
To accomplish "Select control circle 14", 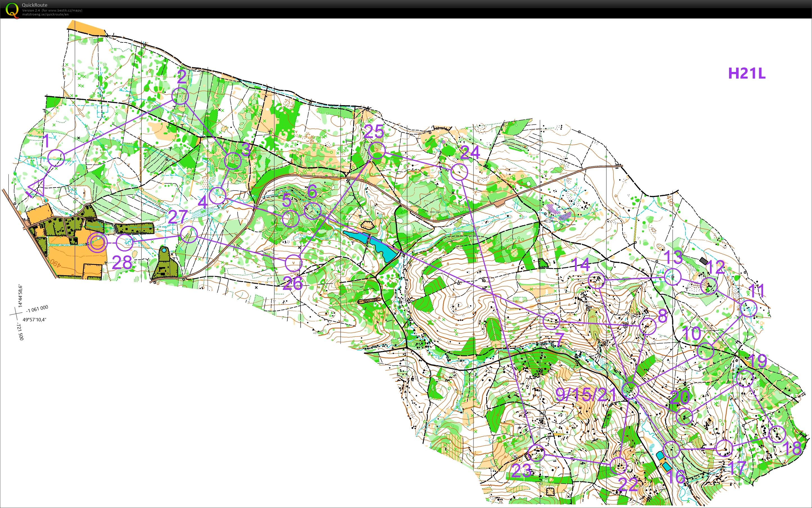I will tap(597, 281).
